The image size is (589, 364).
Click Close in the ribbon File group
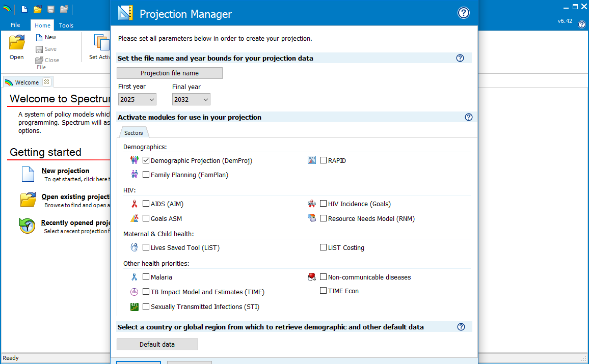point(47,60)
